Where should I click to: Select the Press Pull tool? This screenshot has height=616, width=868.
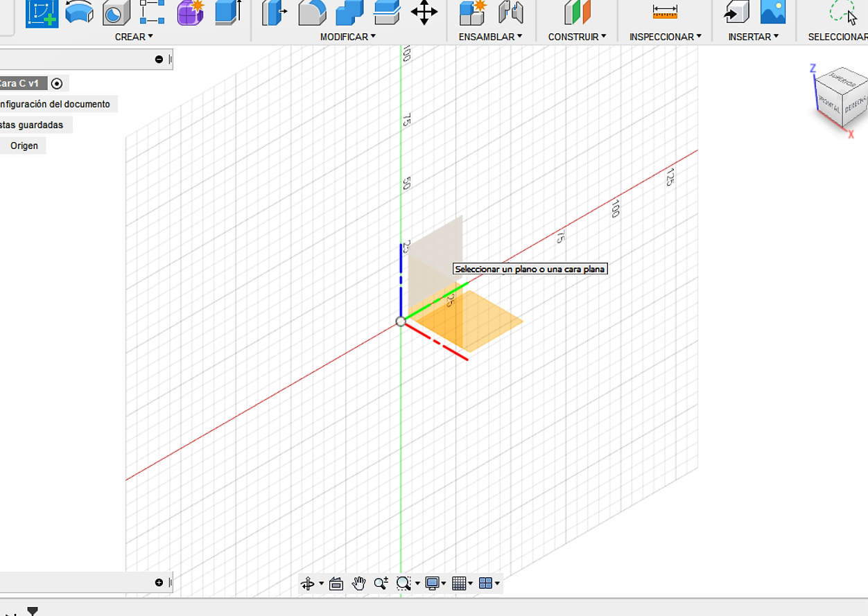click(x=275, y=12)
